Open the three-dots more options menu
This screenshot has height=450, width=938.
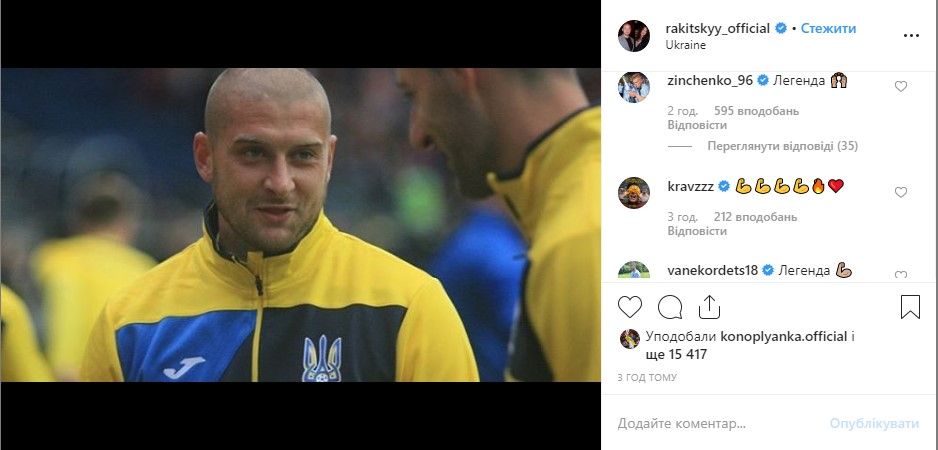click(x=911, y=36)
